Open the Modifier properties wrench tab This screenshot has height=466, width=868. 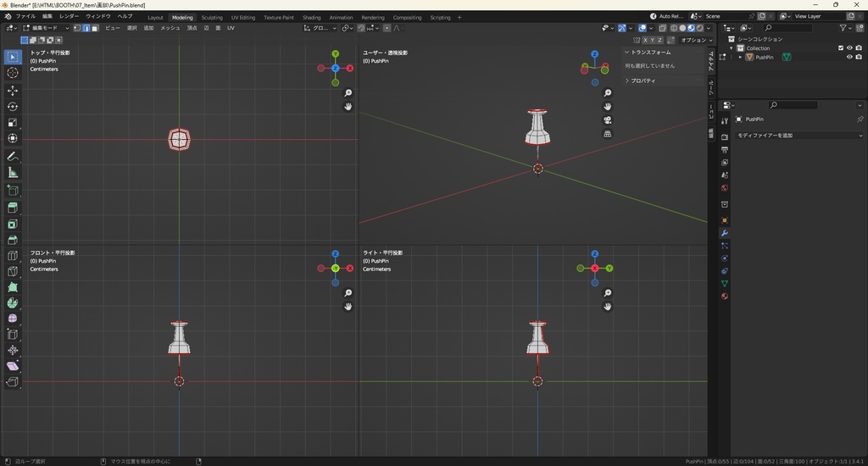pyautogui.click(x=725, y=233)
